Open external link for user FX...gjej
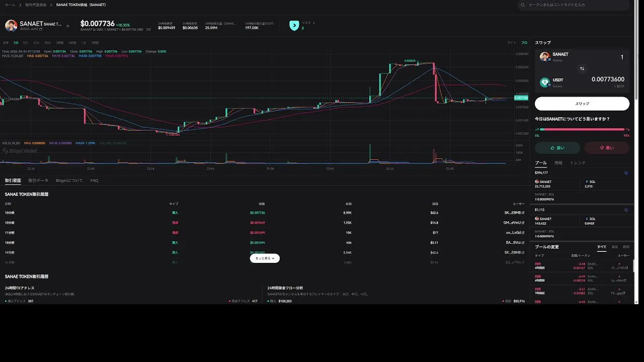This screenshot has width=644, height=362. pos(624,293)
